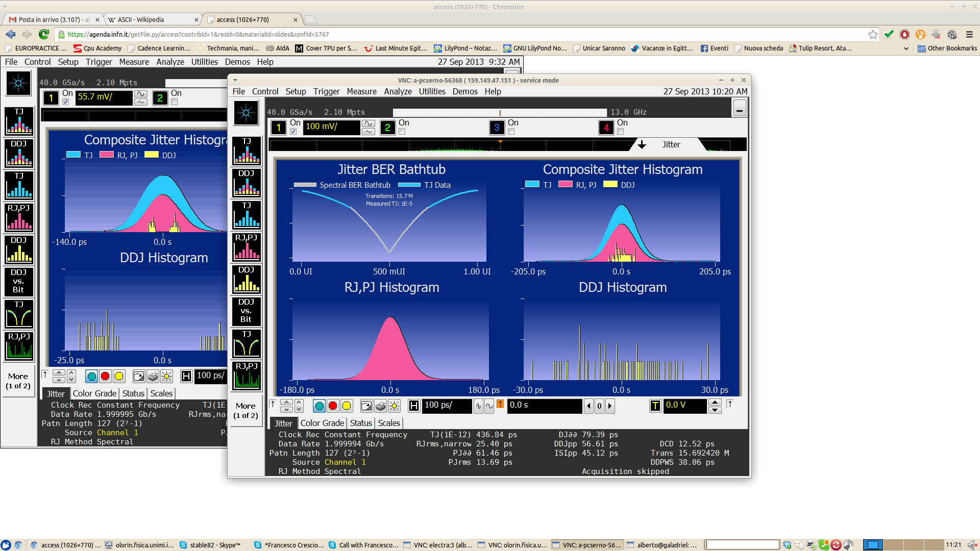Image resolution: width=980 pixels, height=551 pixels.
Task: Toggle channel 1 On checkbox in VNC window
Action: point(293,132)
